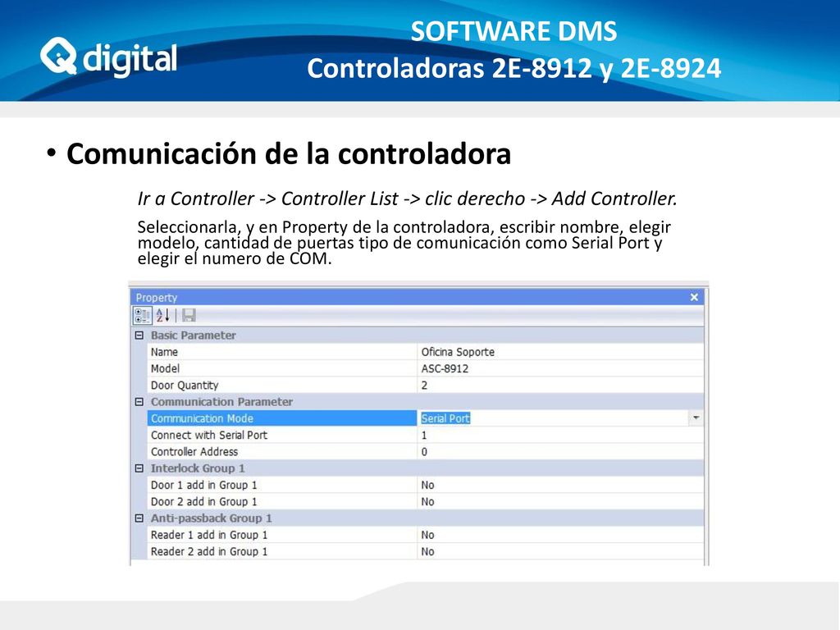The width and height of the screenshot is (840, 630).
Task: Collapse the Anti-passback Group 1 section
Action: point(139,518)
